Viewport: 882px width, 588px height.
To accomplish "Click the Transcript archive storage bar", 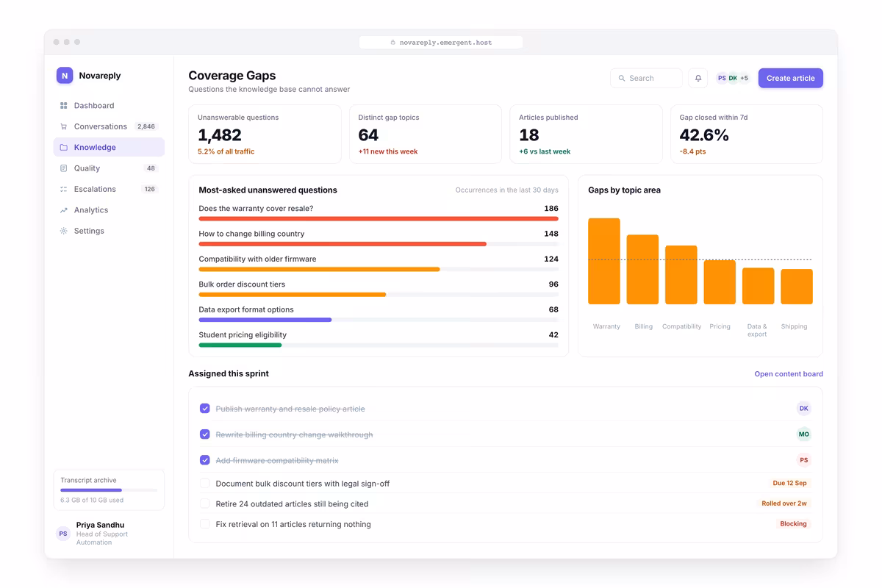I will [x=109, y=490].
